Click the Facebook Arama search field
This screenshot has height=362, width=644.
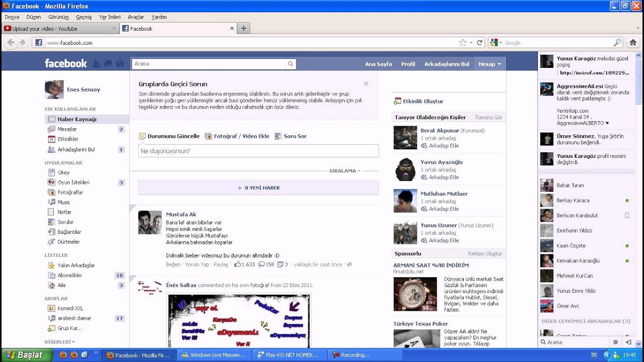click(x=208, y=64)
